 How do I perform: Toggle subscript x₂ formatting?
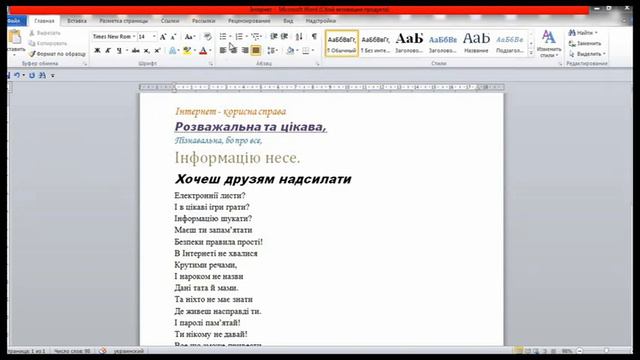[x=147, y=51]
